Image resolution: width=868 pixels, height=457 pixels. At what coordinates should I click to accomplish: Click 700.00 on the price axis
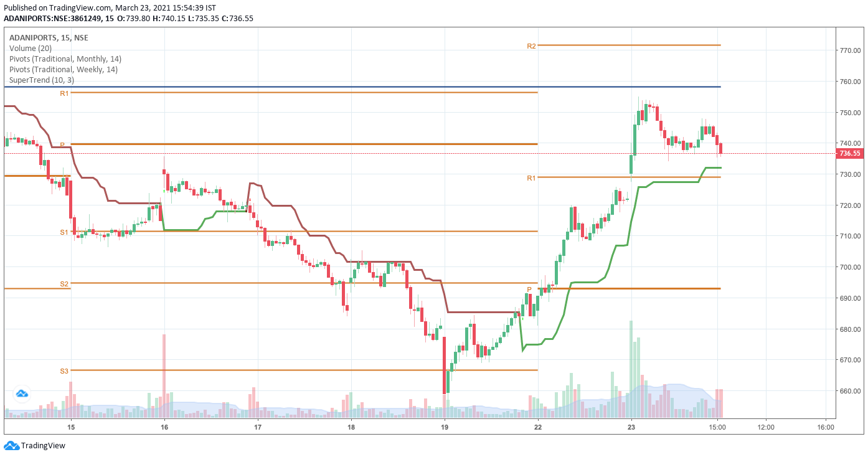click(850, 267)
